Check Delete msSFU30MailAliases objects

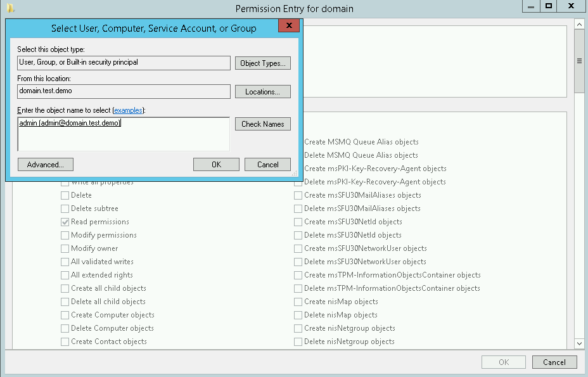tap(298, 208)
